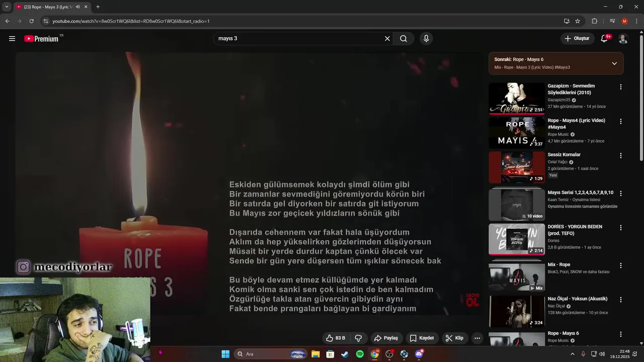Show hidden system tray icons
The width and height of the screenshot is (644, 362).
pyautogui.click(x=572, y=354)
